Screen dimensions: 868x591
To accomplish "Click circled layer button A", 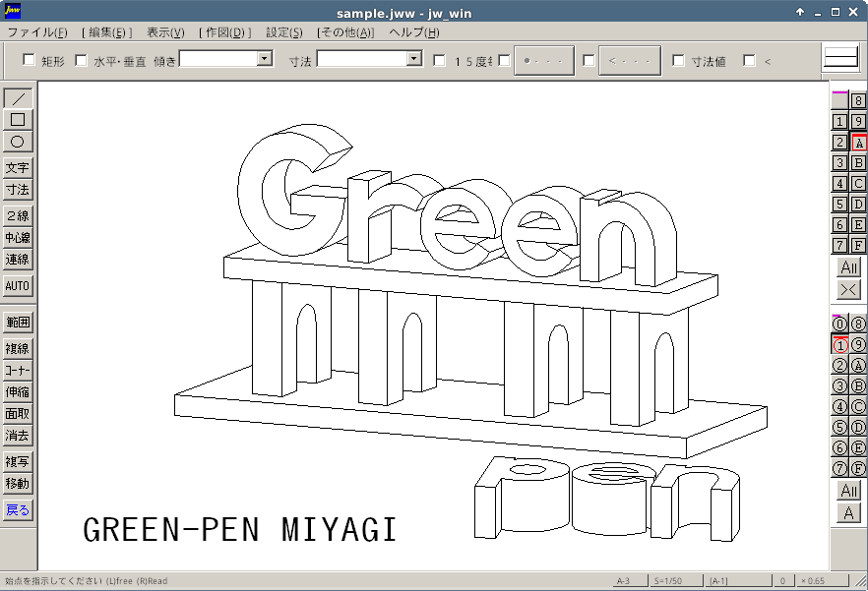I will [x=858, y=365].
